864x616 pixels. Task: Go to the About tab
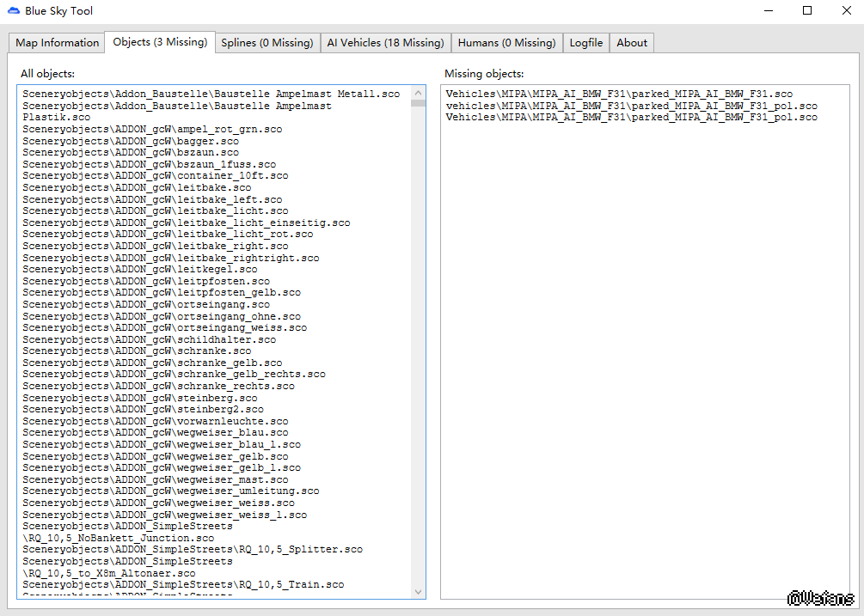pyautogui.click(x=632, y=43)
